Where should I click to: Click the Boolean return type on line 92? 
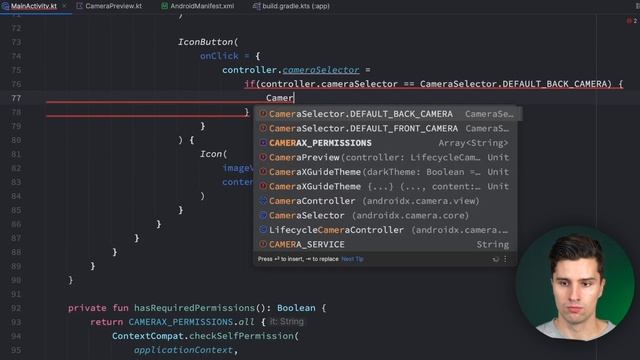pyautogui.click(x=296, y=308)
